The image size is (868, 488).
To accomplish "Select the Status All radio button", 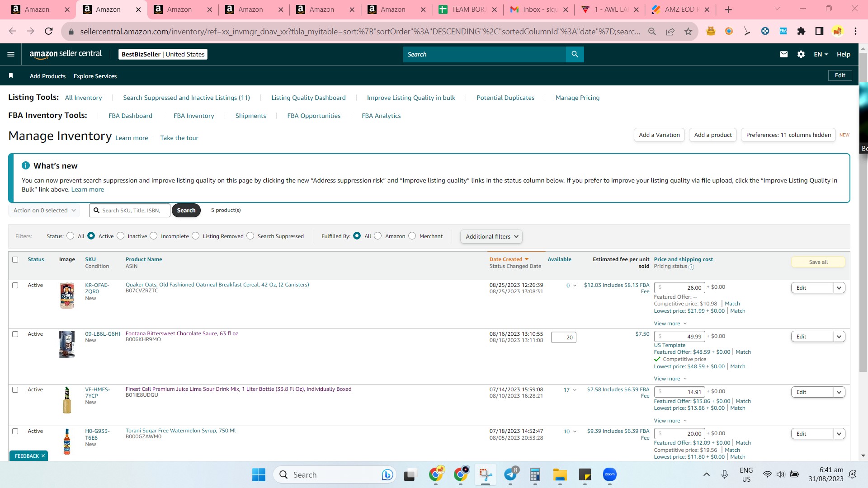I will click(x=70, y=236).
